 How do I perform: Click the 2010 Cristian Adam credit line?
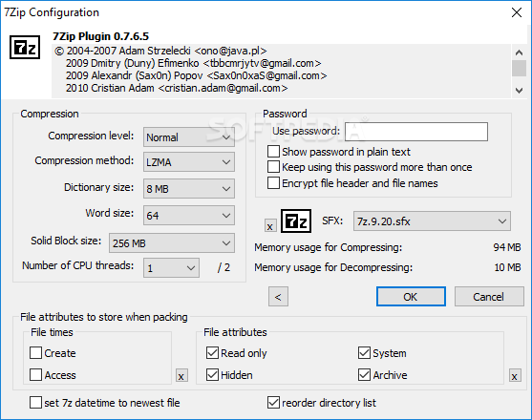pyautogui.click(x=177, y=88)
